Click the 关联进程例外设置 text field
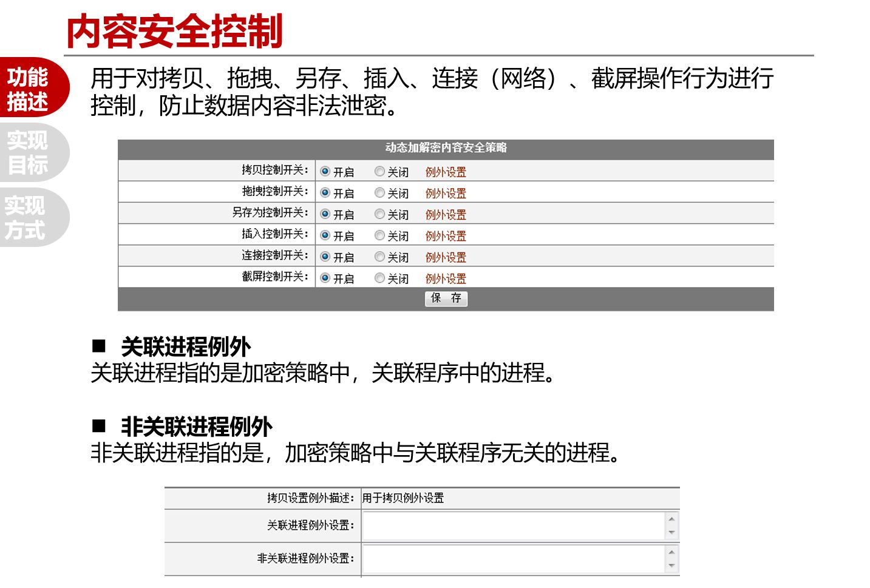This screenshot has width=870, height=588. point(513,525)
